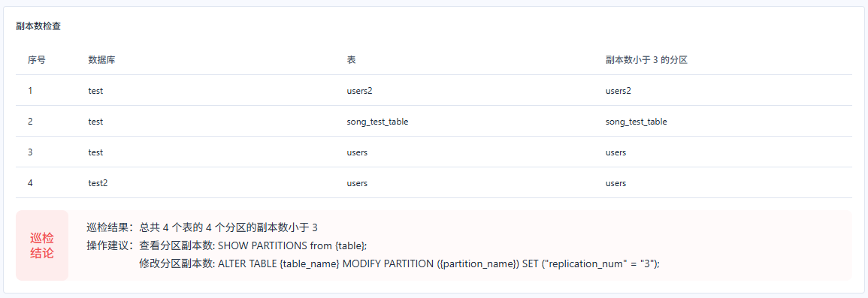Click the 副本数小于 3 的分区 column header
This screenshot has width=868, height=298.
[646, 60]
